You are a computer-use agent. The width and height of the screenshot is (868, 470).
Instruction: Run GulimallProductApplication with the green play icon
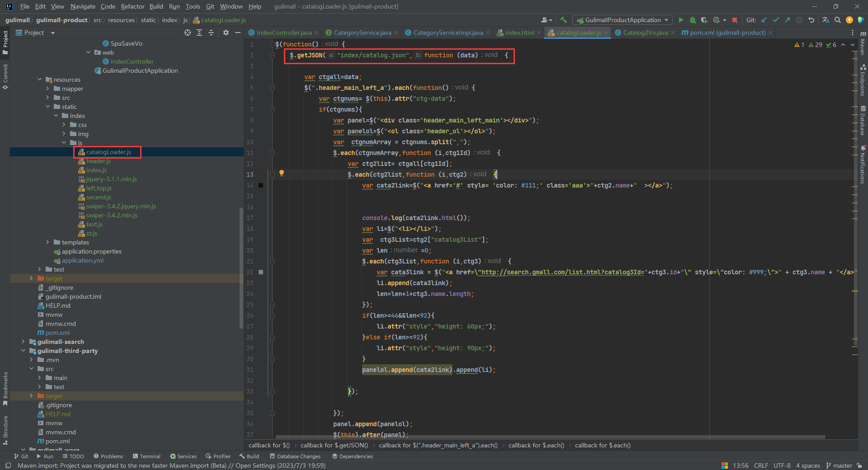681,20
